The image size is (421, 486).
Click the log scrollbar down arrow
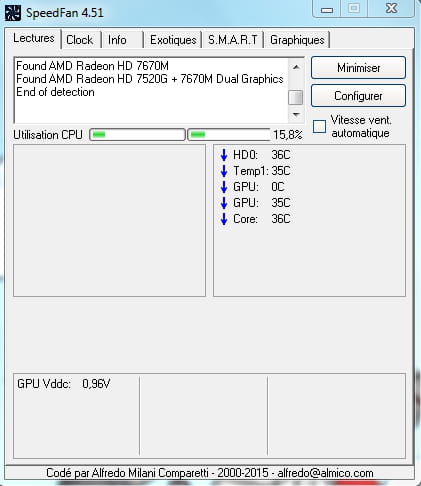296,115
